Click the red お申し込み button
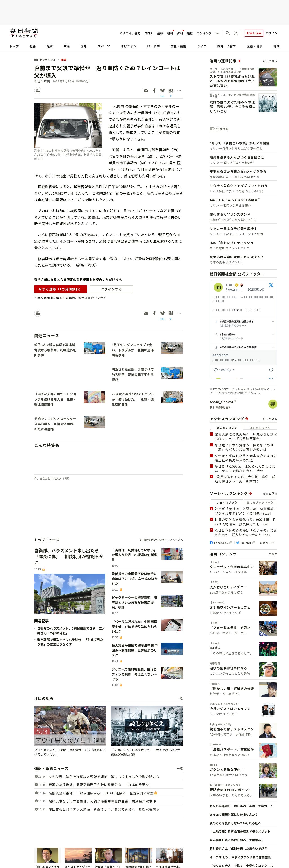The height and width of the screenshot is (868, 289). pos(254,33)
